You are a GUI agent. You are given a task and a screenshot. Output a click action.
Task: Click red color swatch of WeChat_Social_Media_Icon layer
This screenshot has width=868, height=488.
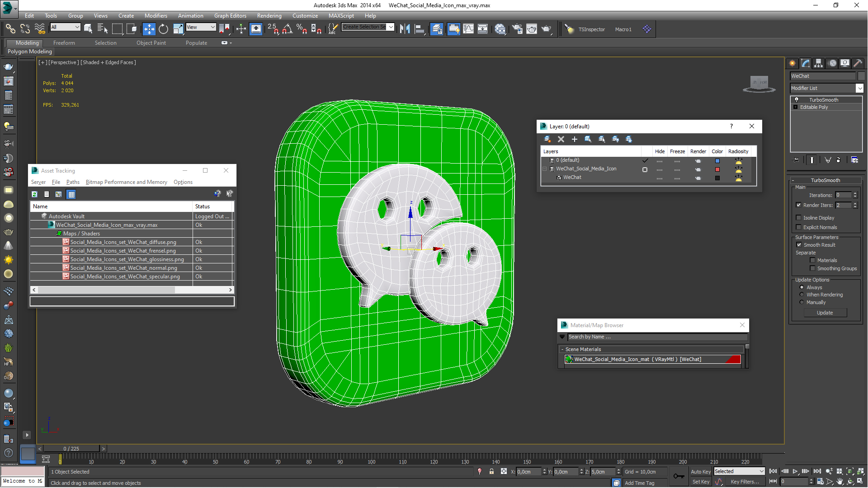pos(717,169)
